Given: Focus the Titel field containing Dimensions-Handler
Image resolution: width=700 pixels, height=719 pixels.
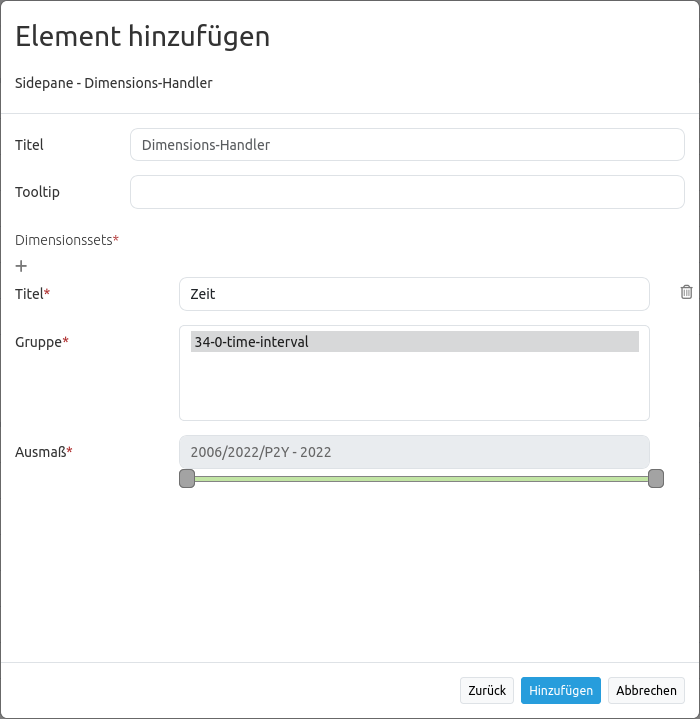Looking at the screenshot, I should (407, 145).
